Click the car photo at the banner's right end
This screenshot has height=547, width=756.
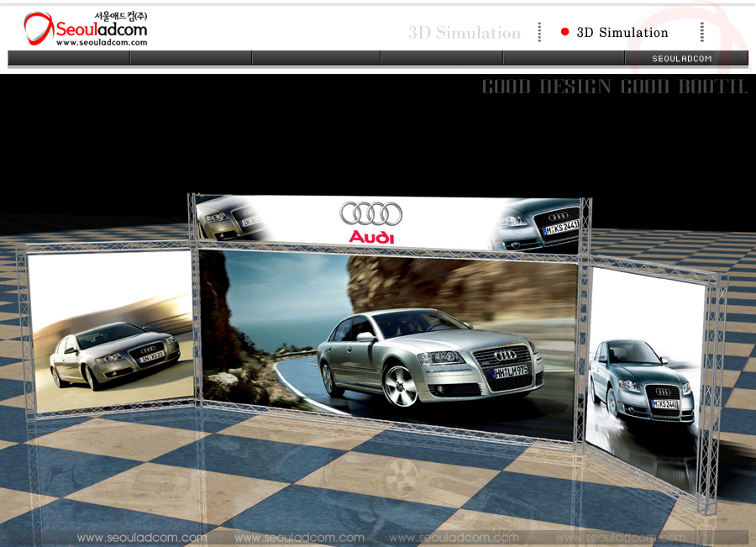[538, 224]
